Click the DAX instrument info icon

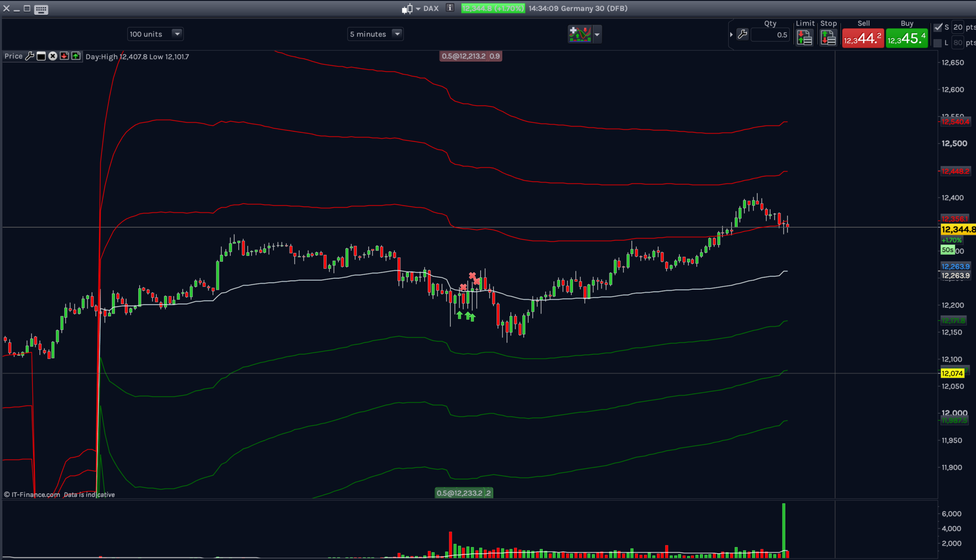click(450, 8)
